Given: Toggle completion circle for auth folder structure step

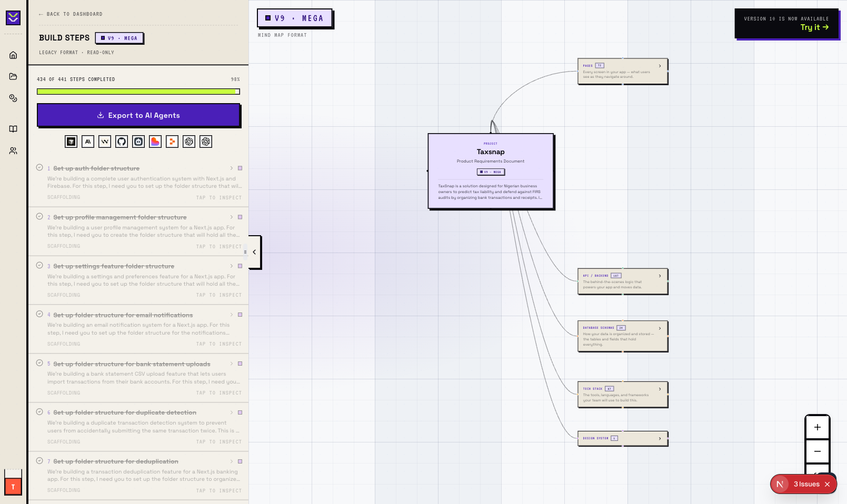Looking at the screenshot, I should pyautogui.click(x=39, y=167).
